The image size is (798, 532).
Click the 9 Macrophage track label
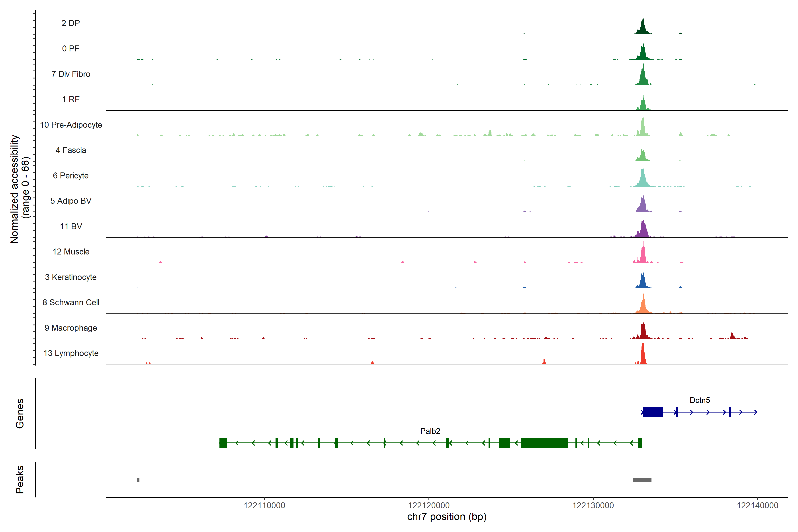point(71,328)
